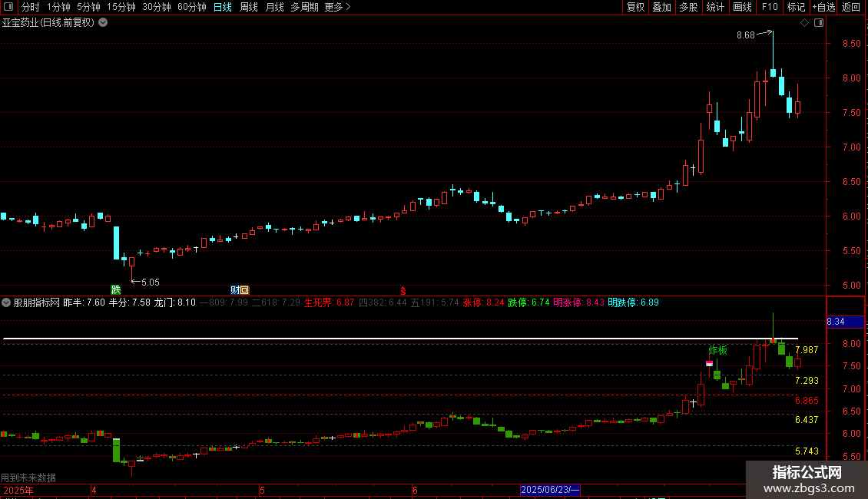868x499 pixels.
Task: Click the 叠加 overlay button
Action: (661, 7)
